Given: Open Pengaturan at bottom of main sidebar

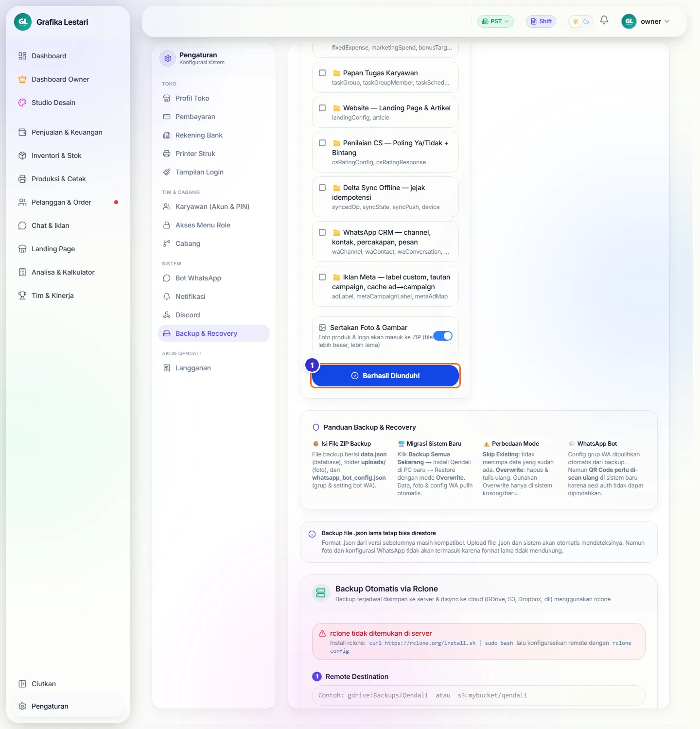Looking at the screenshot, I should point(68,706).
